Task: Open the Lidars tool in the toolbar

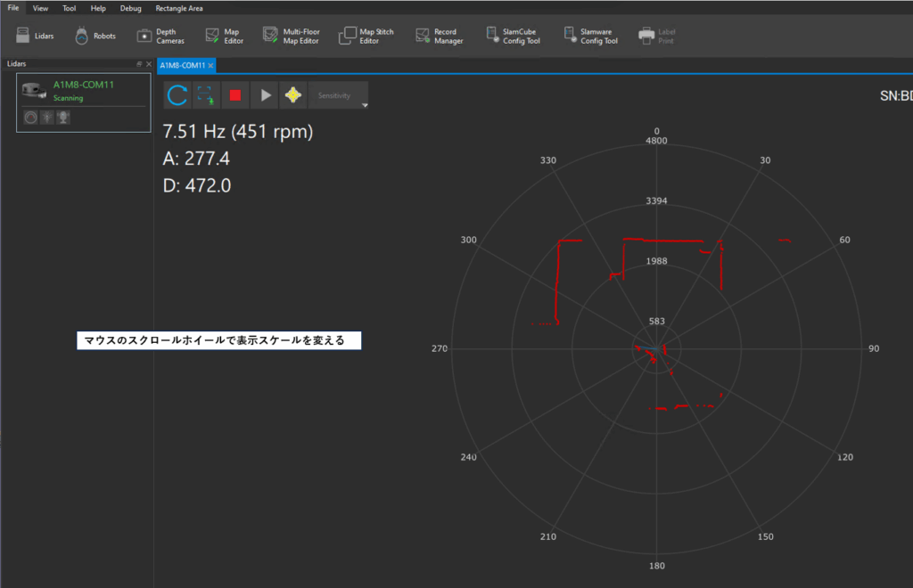Action: 35,36
